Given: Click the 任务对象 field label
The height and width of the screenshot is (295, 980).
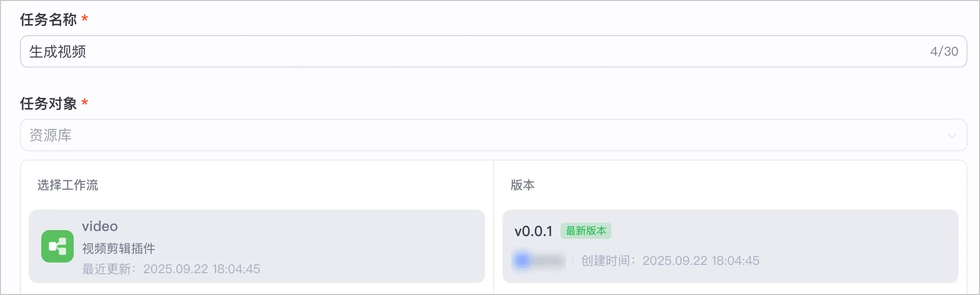Looking at the screenshot, I should [48, 103].
